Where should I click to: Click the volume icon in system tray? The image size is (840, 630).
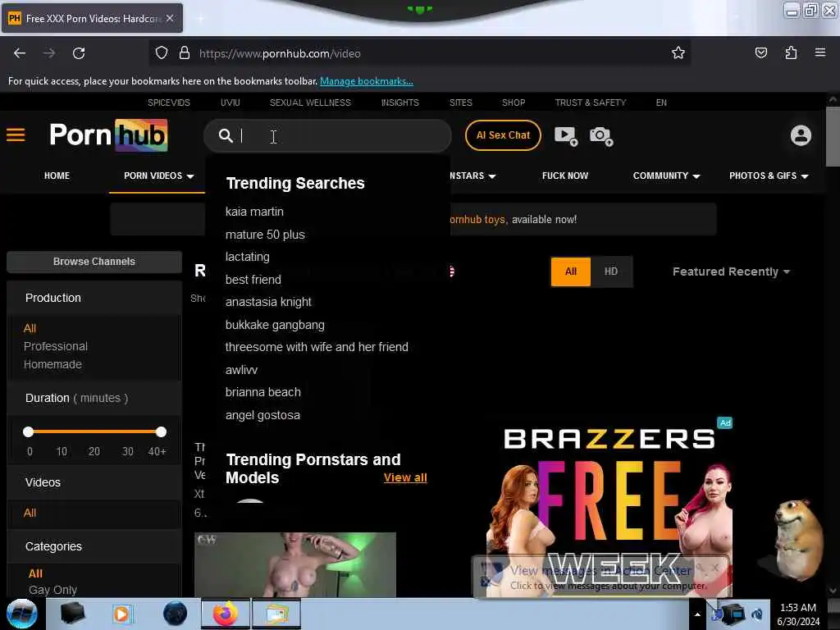click(x=756, y=614)
